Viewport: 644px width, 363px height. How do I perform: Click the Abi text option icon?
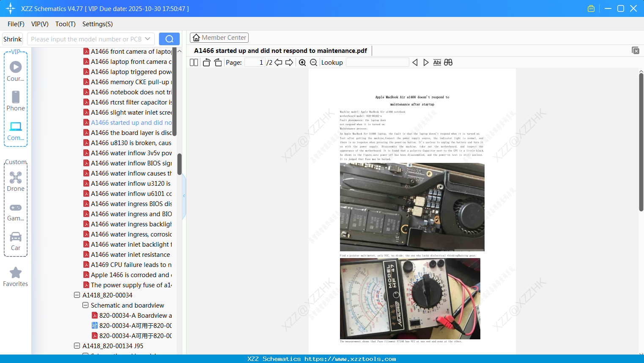pyautogui.click(x=437, y=62)
